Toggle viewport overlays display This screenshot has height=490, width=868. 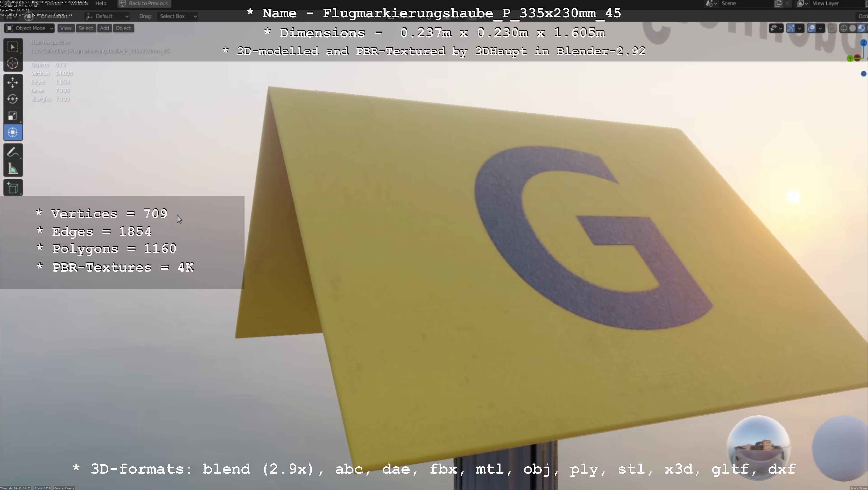pyautogui.click(x=811, y=28)
